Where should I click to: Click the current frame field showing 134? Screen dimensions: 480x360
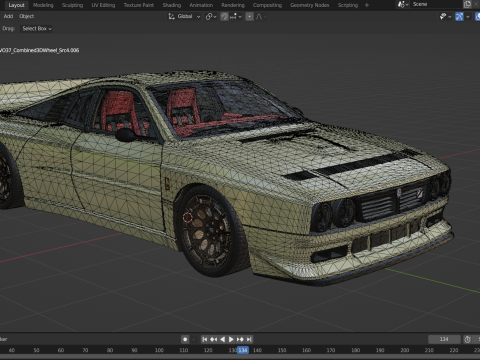coord(444,339)
